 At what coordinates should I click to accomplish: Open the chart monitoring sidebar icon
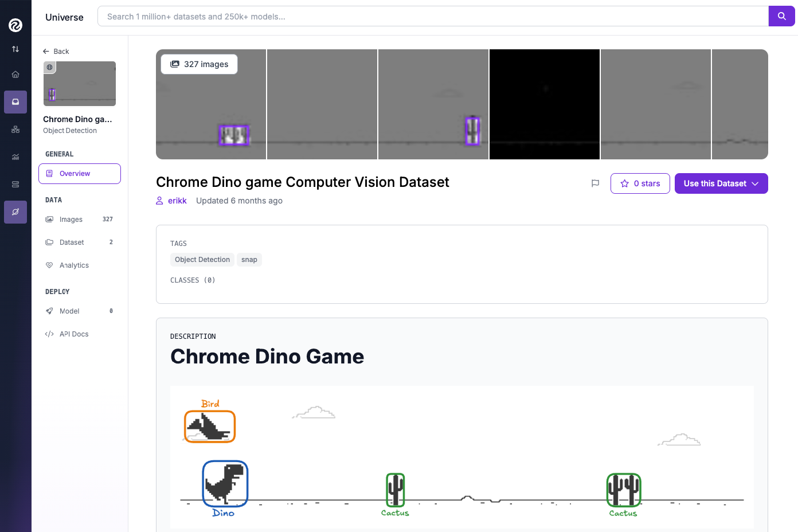[x=15, y=157]
